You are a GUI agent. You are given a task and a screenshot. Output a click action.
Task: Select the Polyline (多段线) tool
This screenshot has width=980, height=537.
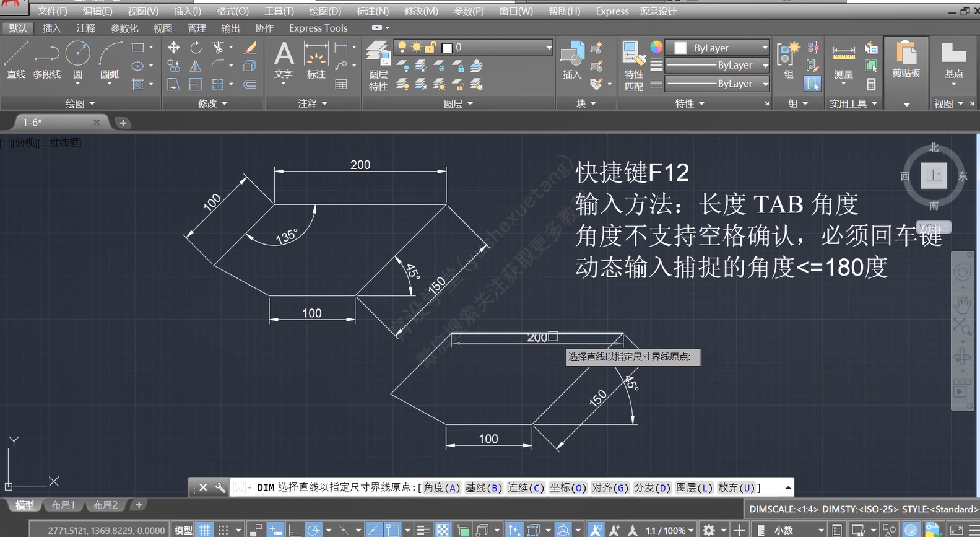click(47, 60)
